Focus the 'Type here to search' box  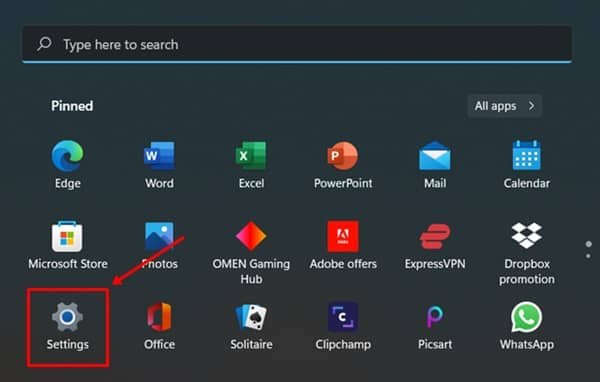(297, 44)
